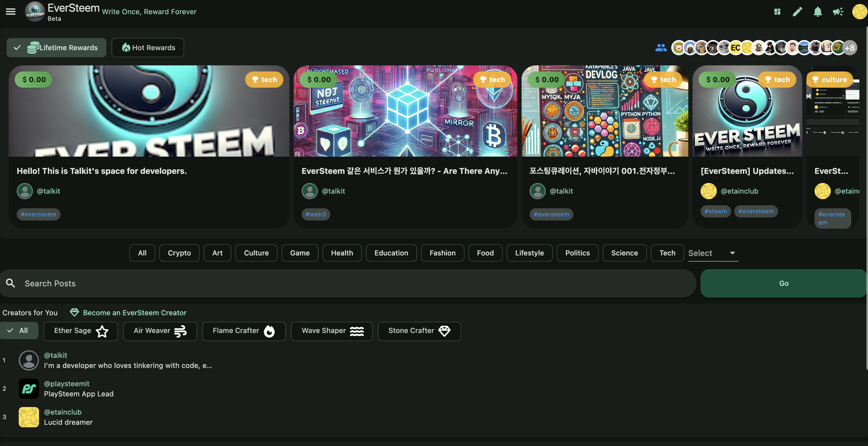
Task: Toggle the Lifetime Rewards filter
Action: click(56, 48)
